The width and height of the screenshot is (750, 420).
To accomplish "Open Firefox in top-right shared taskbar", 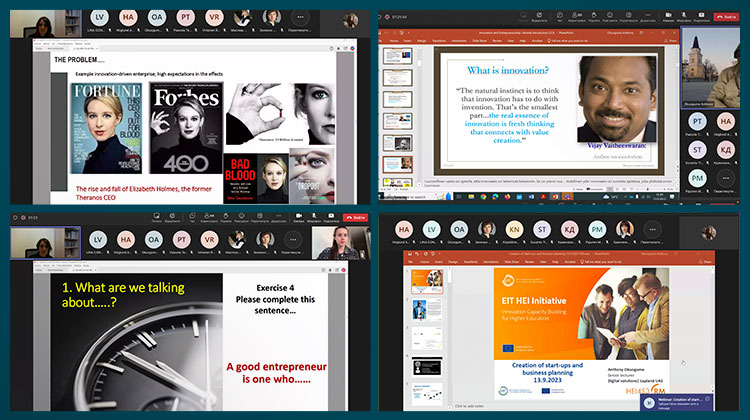I will (x=507, y=197).
